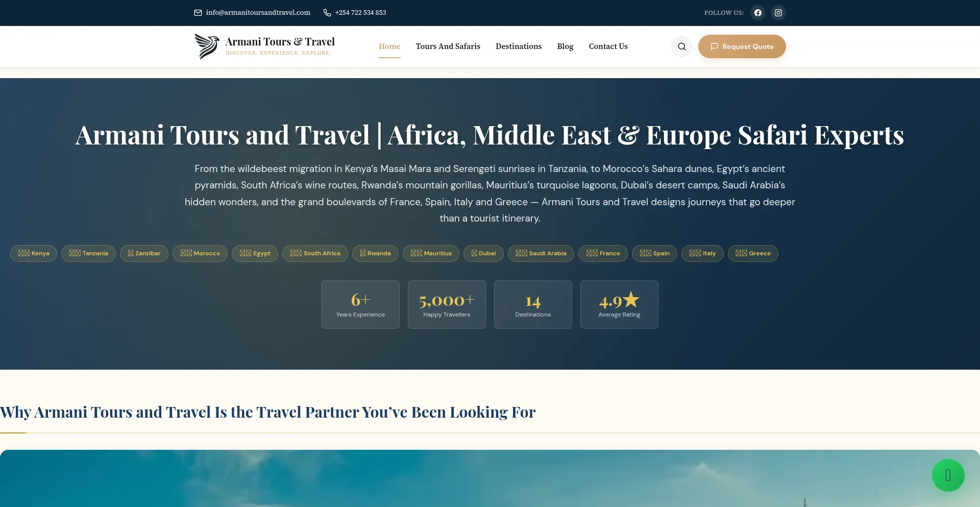Viewport: 980px width, 507px height.
Task: Select the Kenya destination chip
Action: pyautogui.click(x=34, y=253)
